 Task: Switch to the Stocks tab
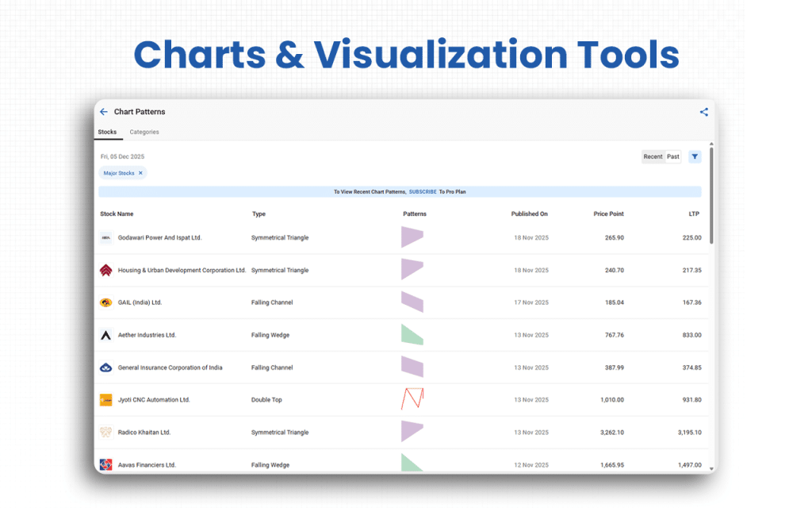pos(108,132)
